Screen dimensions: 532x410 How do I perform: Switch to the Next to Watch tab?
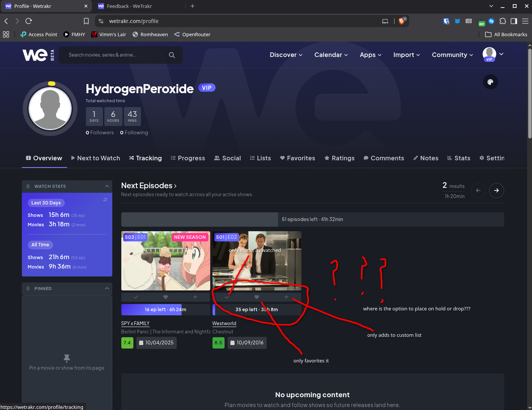coord(96,158)
